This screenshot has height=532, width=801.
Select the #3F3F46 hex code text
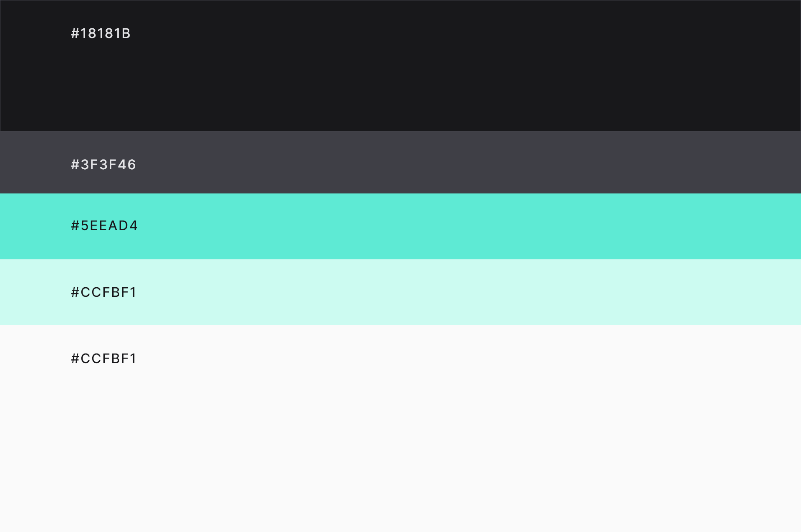pyautogui.click(x=103, y=165)
